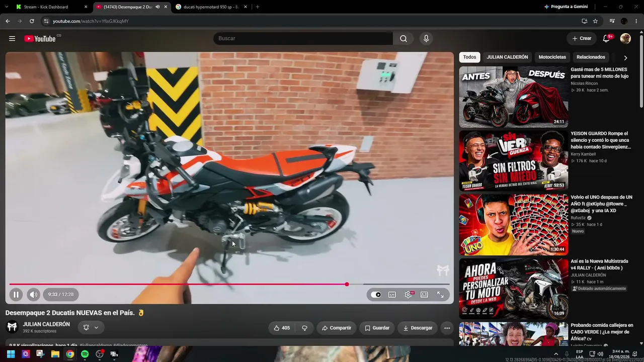Open YEISON GUARDO video thumbnail
The width and height of the screenshot is (644, 362).
tap(514, 161)
